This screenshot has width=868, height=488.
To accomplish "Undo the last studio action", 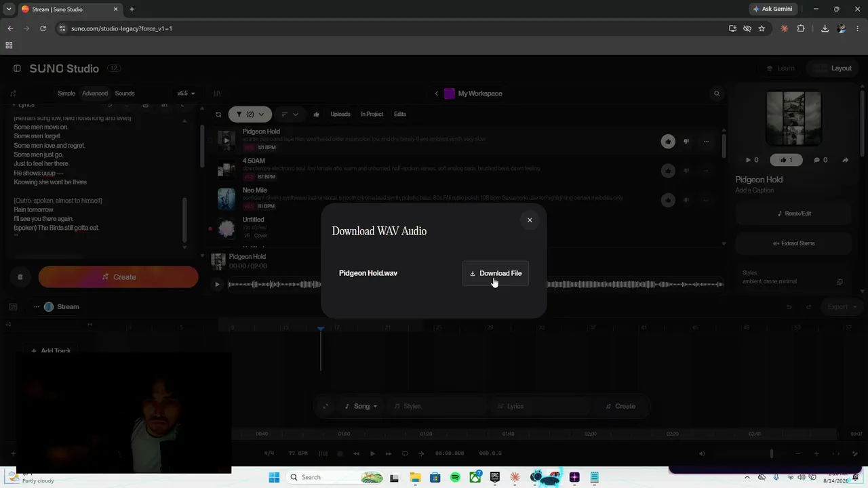I will click(789, 307).
